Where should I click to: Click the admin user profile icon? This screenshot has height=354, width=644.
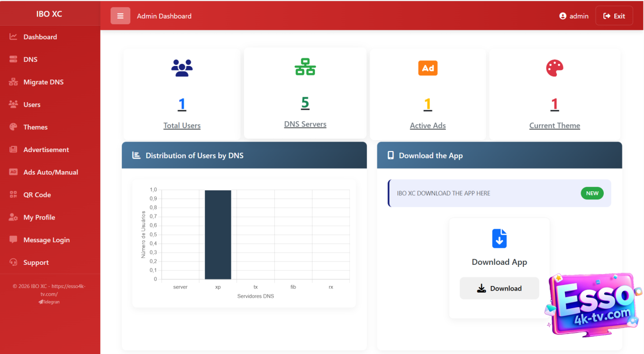pyautogui.click(x=563, y=16)
